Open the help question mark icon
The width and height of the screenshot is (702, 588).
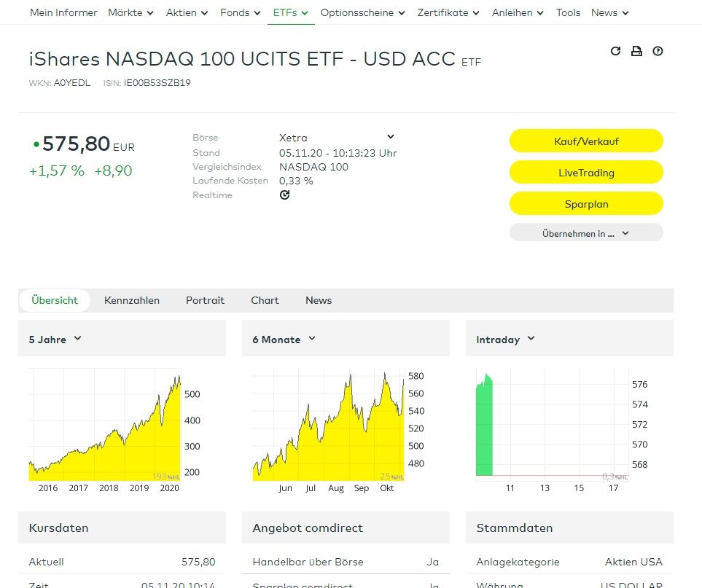pyautogui.click(x=658, y=51)
